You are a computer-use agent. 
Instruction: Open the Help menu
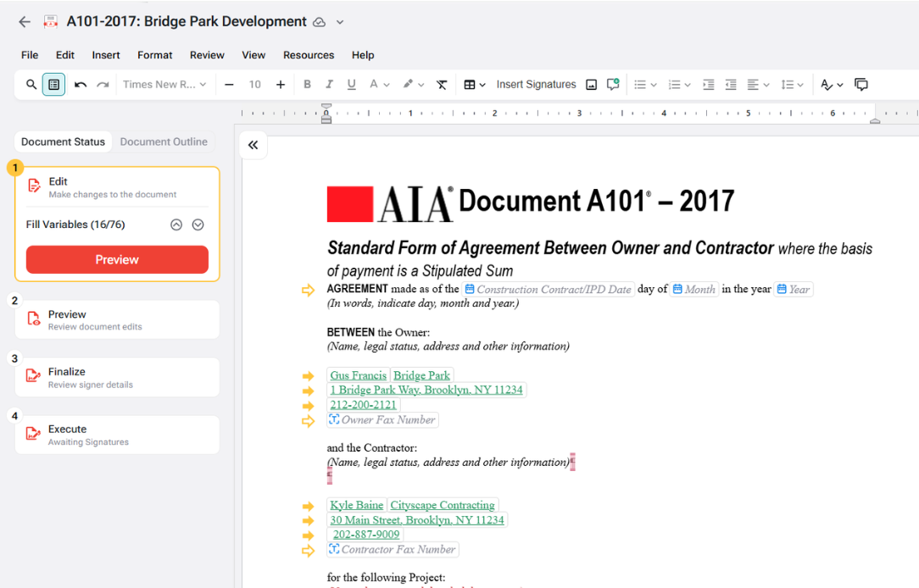363,55
